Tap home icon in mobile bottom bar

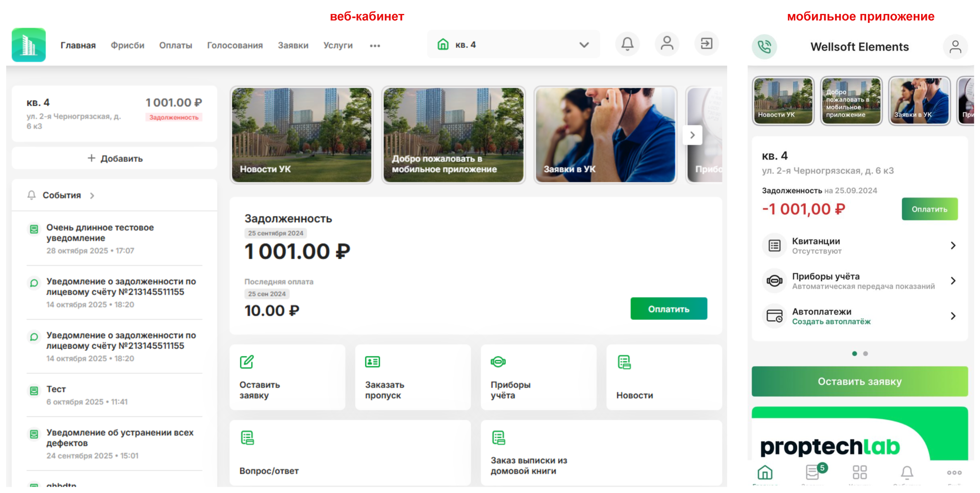click(765, 472)
